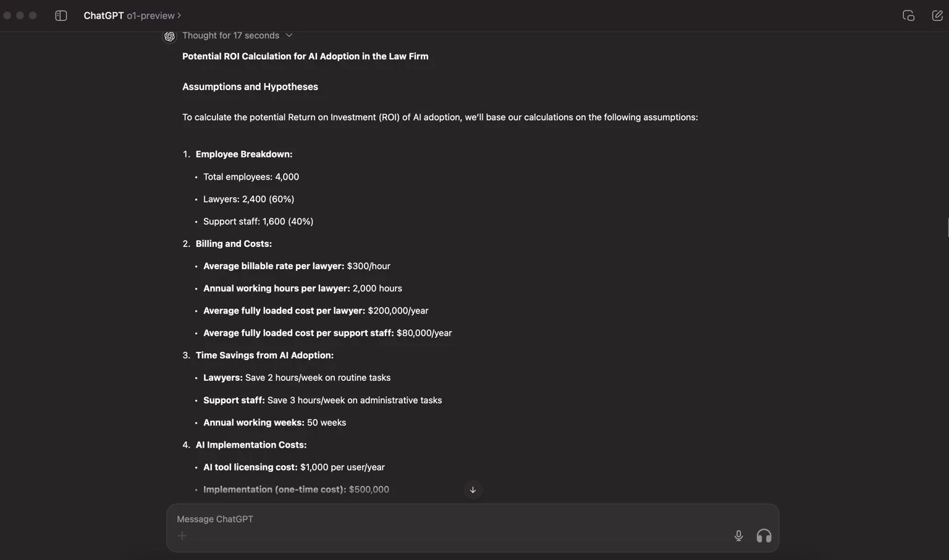Open the new chat compose icon

(937, 15)
